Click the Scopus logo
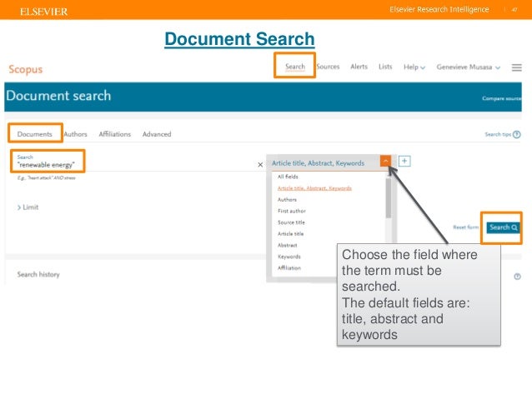 point(26,69)
